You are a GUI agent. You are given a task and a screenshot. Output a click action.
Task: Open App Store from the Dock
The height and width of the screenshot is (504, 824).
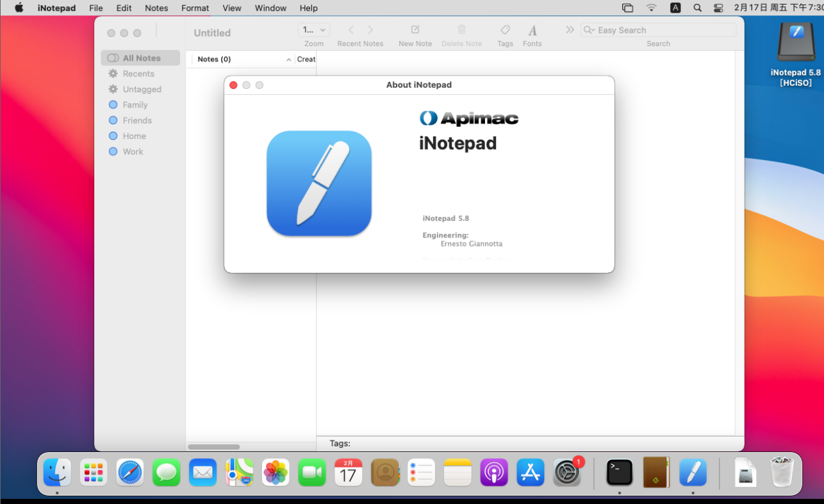(531, 473)
